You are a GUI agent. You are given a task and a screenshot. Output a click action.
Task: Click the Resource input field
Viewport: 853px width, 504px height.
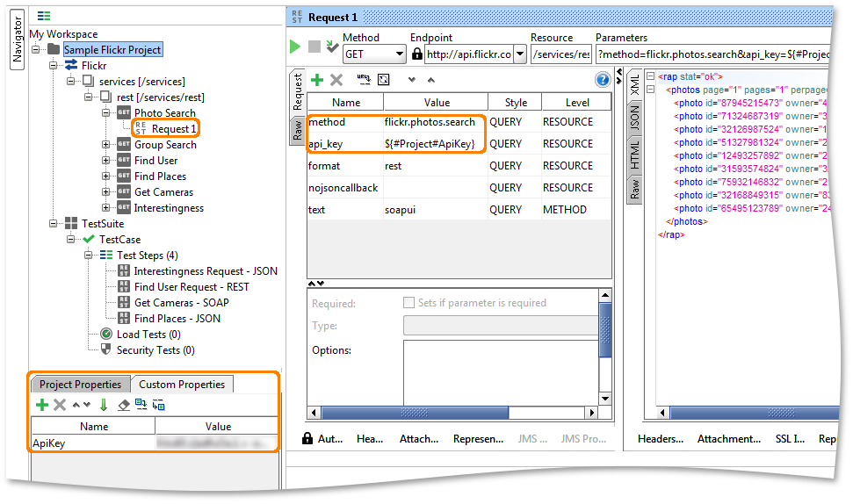(560, 54)
